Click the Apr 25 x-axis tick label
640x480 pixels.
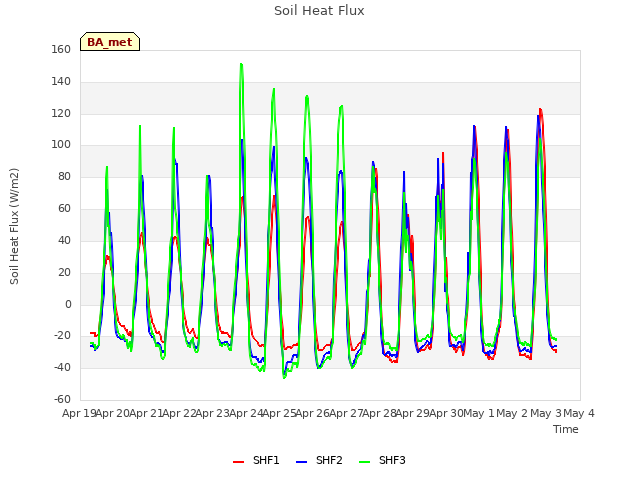pos(280,413)
